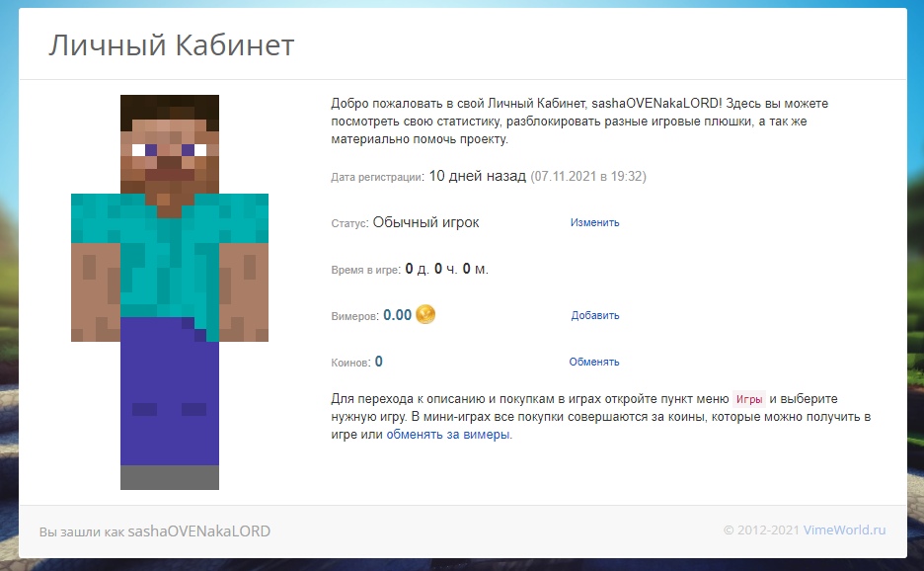Click the highlighted Игры menu label
The height and width of the screenshot is (571, 924).
tap(749, 399)
